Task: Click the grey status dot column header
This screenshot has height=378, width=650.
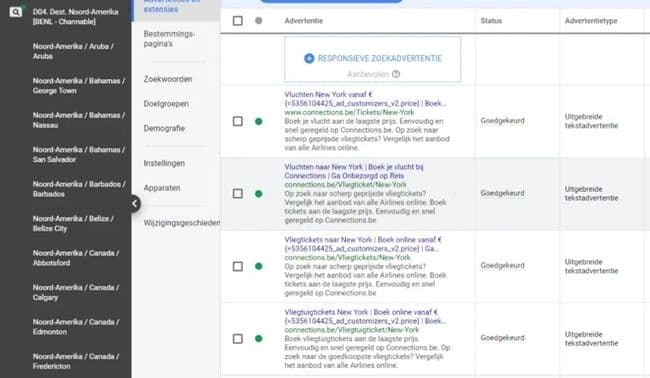Action: pos(259,20)
